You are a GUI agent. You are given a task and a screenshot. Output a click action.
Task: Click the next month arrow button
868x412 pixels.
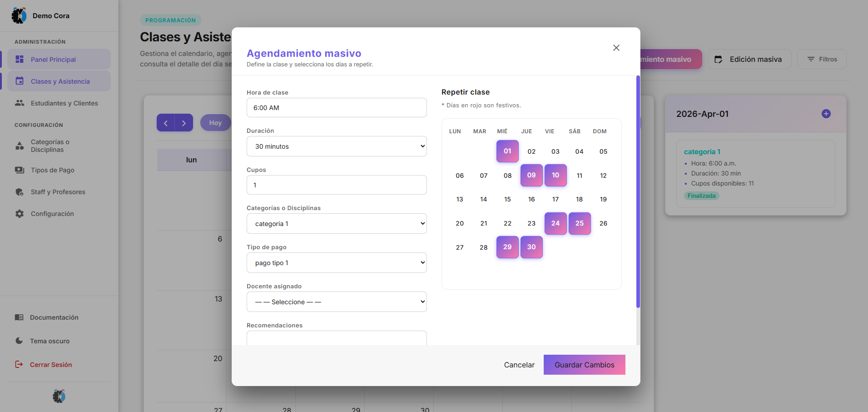pos(184,123)
